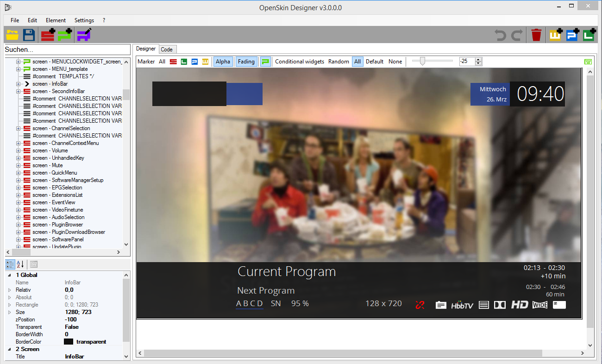
Task: Switch to the Code tab
Action: pyautogui.click(x=167, y=50)
